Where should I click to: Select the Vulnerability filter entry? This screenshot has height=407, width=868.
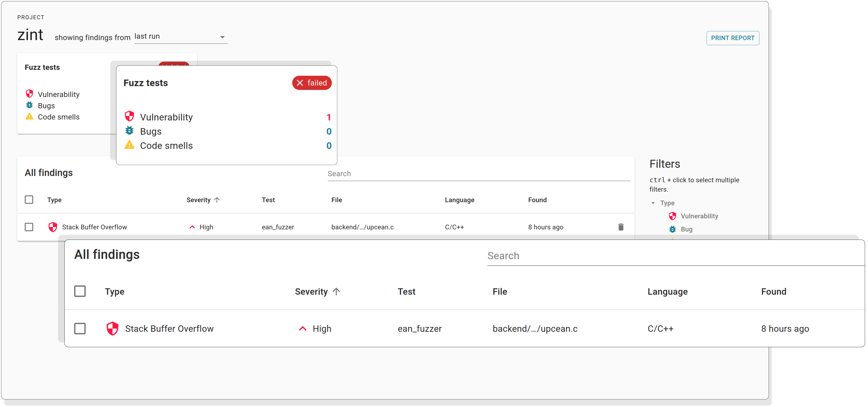coord(699,216)
